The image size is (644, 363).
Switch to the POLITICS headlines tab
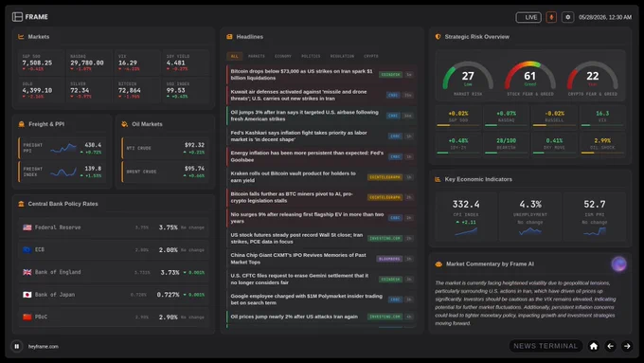pos(311,56)
